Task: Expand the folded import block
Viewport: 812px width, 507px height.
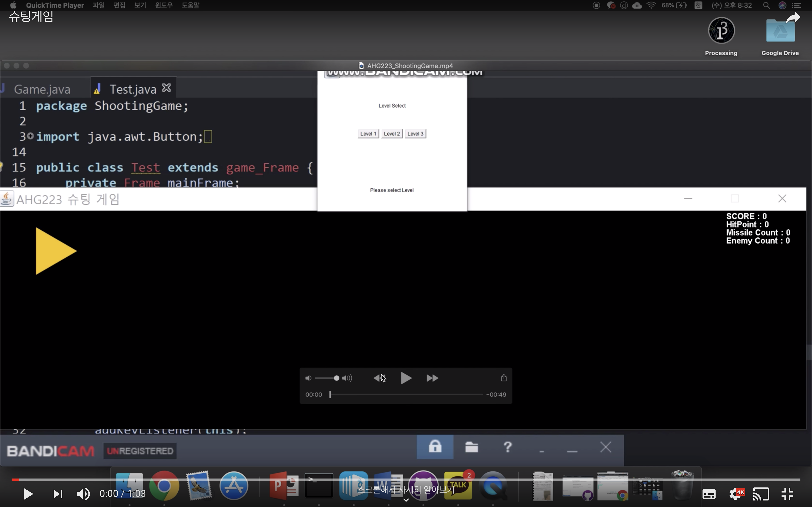Action: pyautogui.click(x=30, y=136)
